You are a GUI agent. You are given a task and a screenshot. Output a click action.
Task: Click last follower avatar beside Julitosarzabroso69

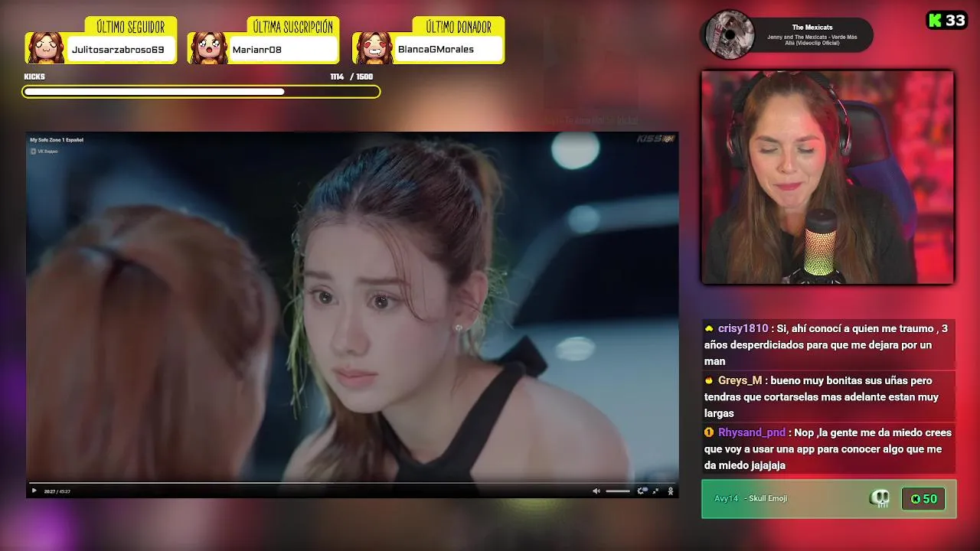[46, 48]
